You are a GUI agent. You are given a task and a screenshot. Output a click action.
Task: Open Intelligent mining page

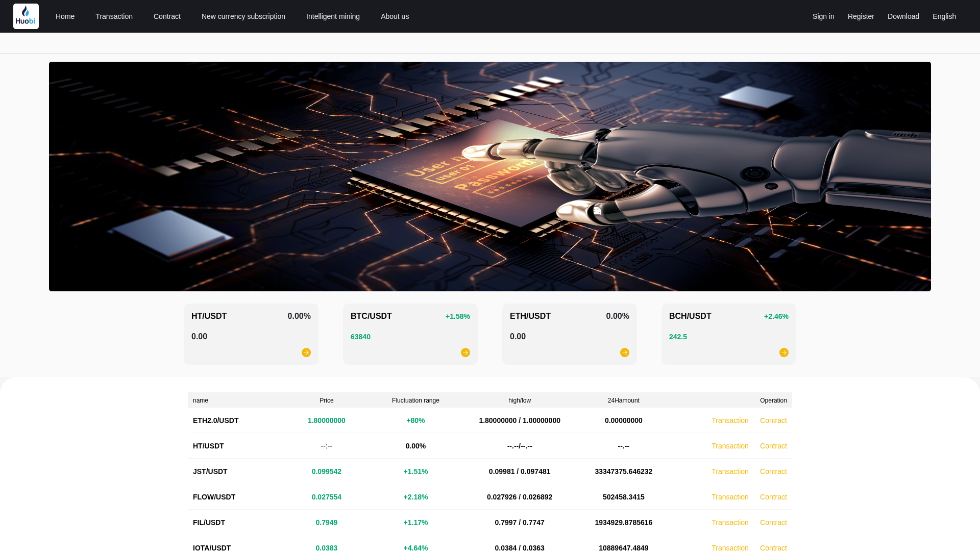(333, 16)
